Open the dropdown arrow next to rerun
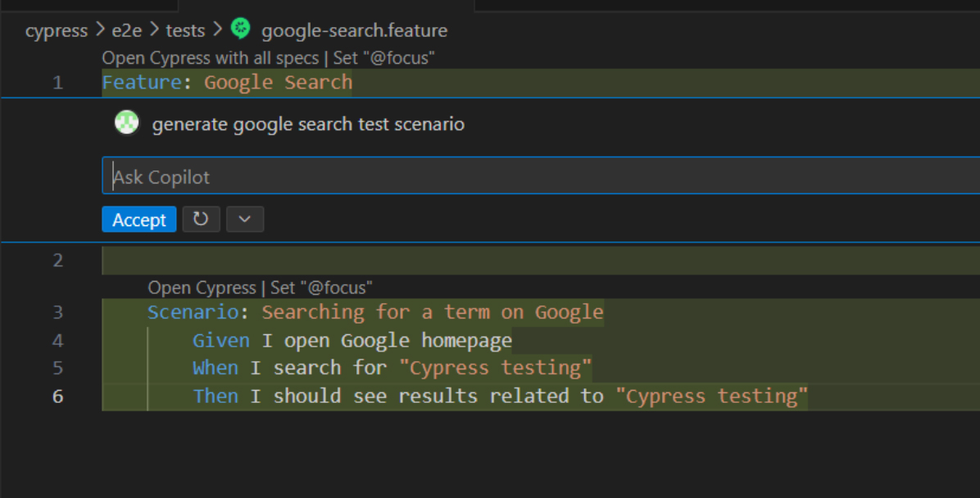 point(244,220)
